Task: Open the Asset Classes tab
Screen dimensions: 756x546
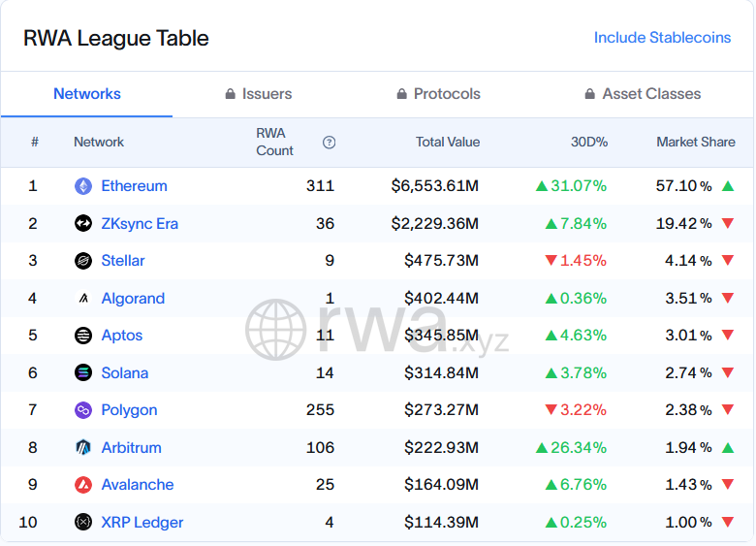Action: click(643, 94)
